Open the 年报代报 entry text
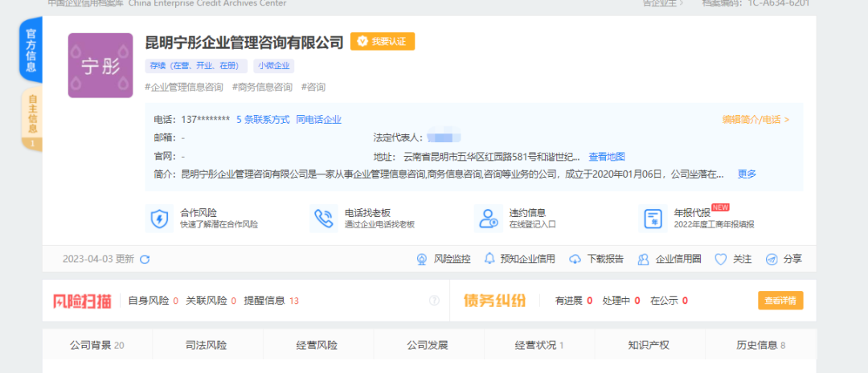Viewport: 868px width, 373px height. point(714,219)
